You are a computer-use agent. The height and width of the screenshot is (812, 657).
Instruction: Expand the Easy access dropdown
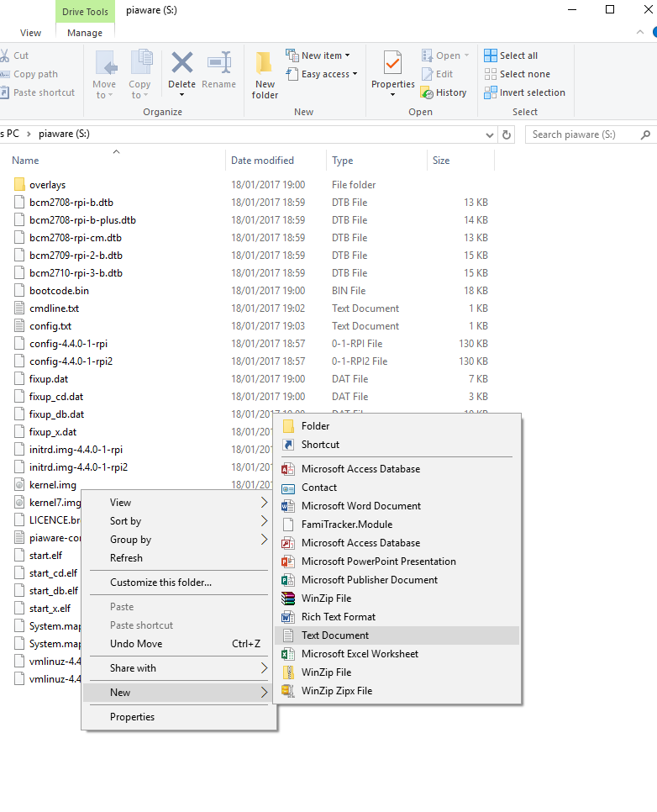click(328, 74)
